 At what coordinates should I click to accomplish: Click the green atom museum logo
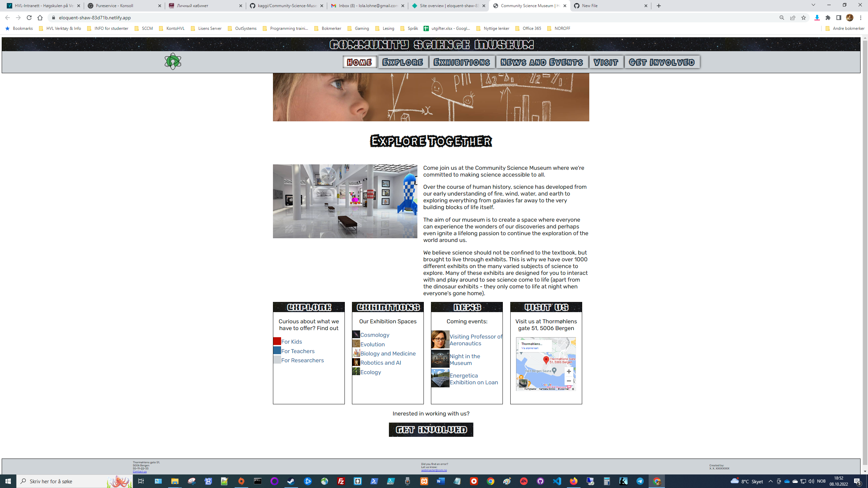point(173,62)
